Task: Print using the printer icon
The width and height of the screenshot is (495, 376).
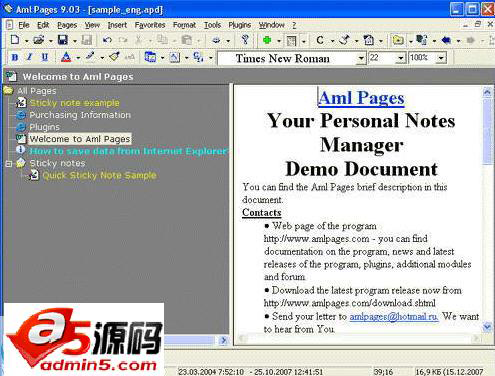Action: pos(216,40)
